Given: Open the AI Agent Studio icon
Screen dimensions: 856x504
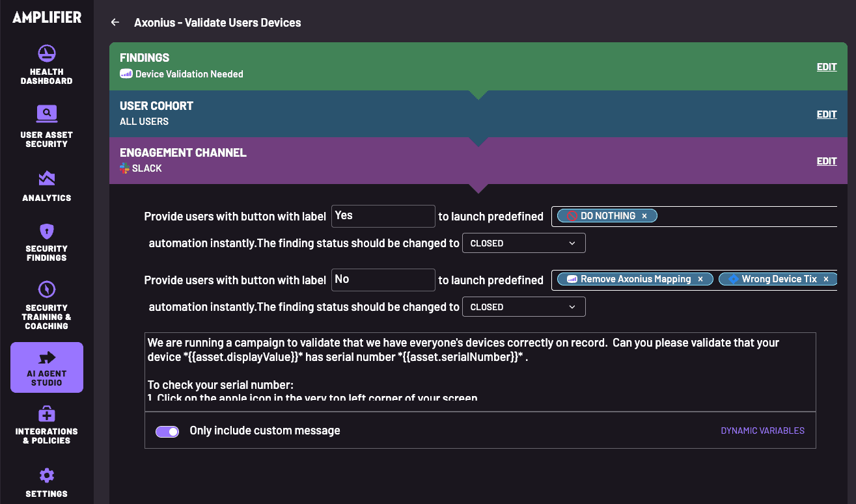Looking at the screenshot, I should coord(47,357).
